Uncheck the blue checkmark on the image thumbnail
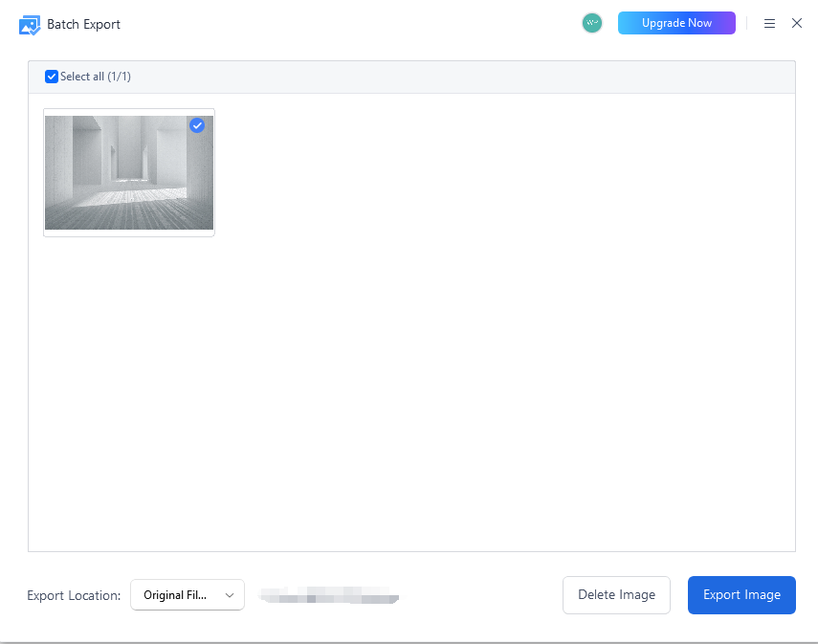Viewport: 818px width, 644px height. [x=197, y=125]
